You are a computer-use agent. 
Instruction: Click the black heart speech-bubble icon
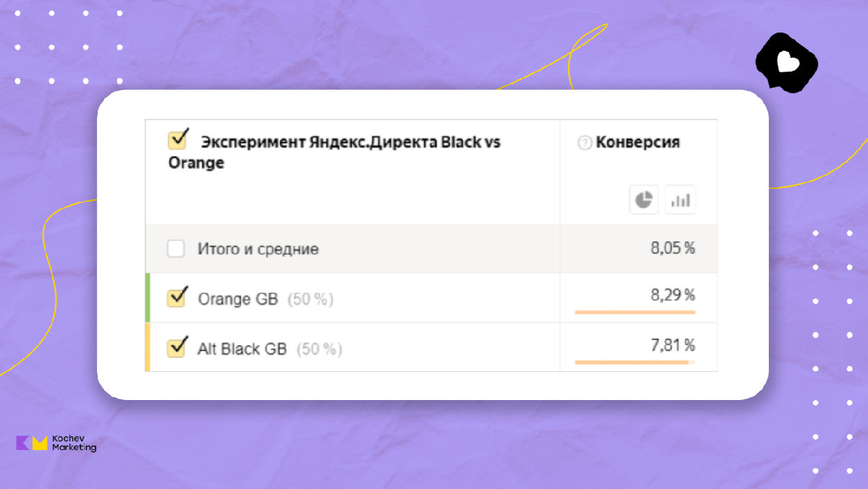click(x=786, y=62)
